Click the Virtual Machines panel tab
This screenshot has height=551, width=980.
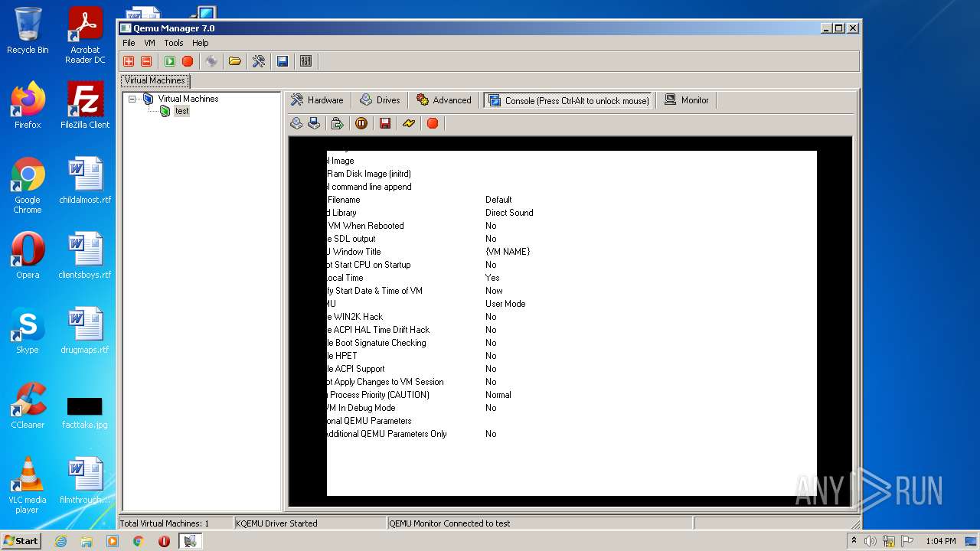pos(155,80)
